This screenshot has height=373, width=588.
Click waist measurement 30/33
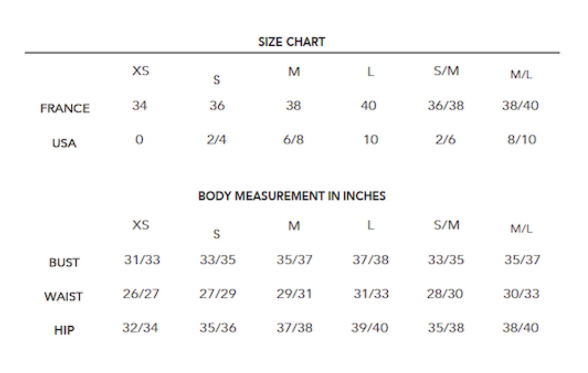[x=521, y=294]
